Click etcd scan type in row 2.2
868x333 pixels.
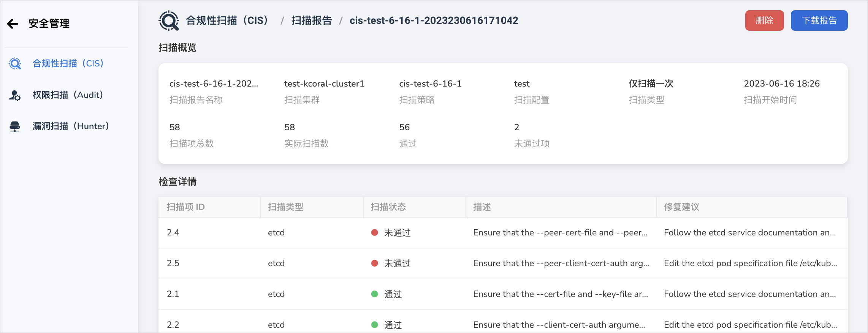(276, 325)
